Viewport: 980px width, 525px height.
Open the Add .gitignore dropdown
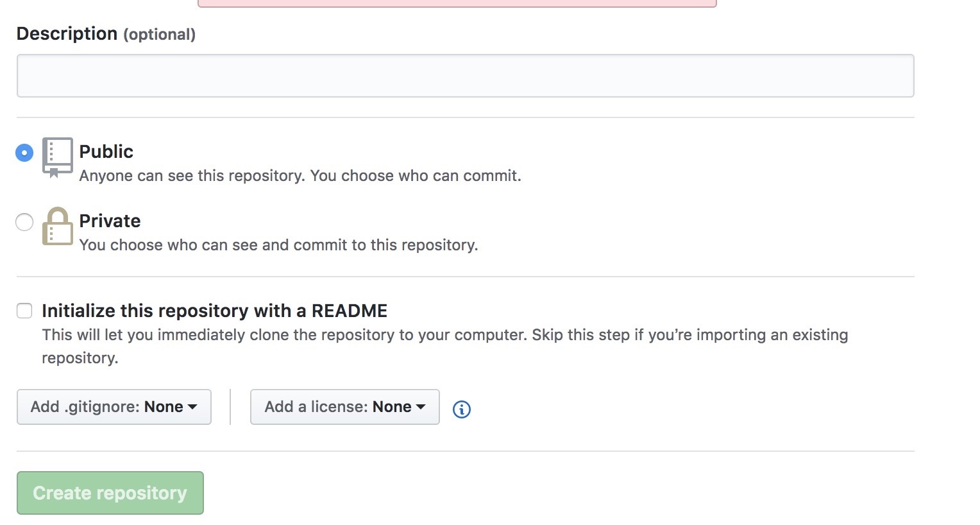click(114, 407)
